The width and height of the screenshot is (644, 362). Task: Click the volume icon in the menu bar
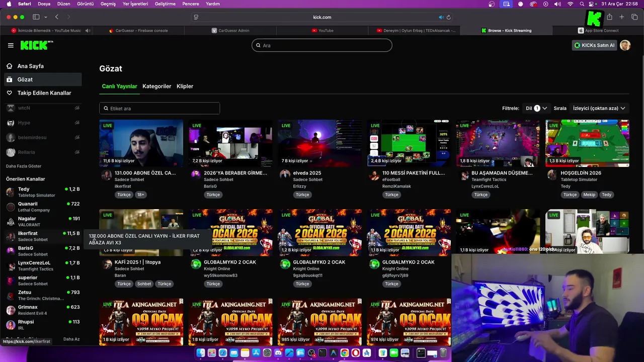pos(557,4)
